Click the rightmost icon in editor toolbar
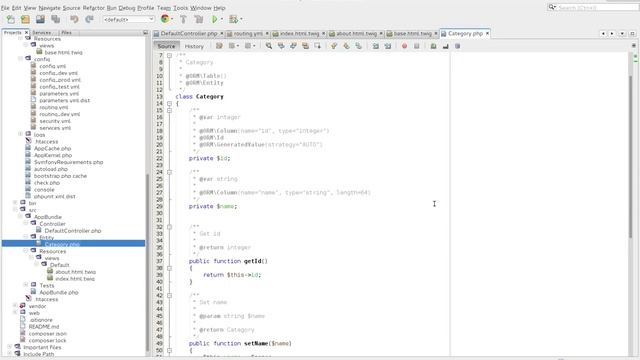 point(458,46)
